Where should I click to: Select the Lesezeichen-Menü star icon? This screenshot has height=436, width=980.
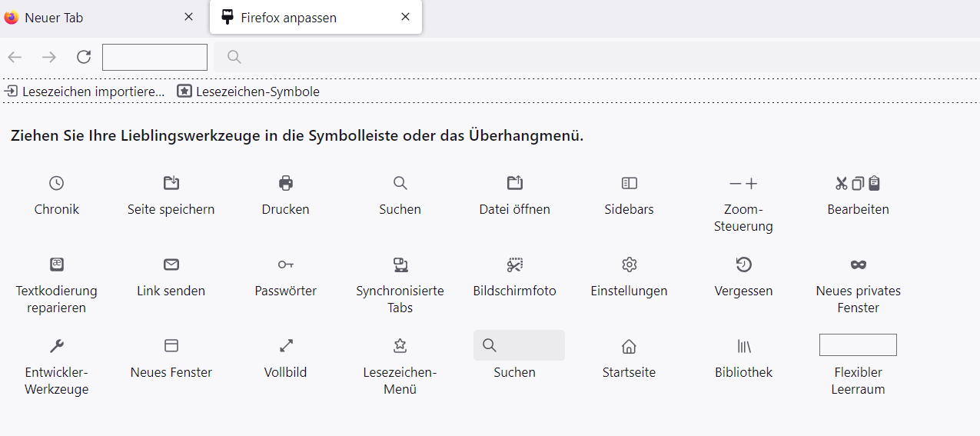[400, 345]
